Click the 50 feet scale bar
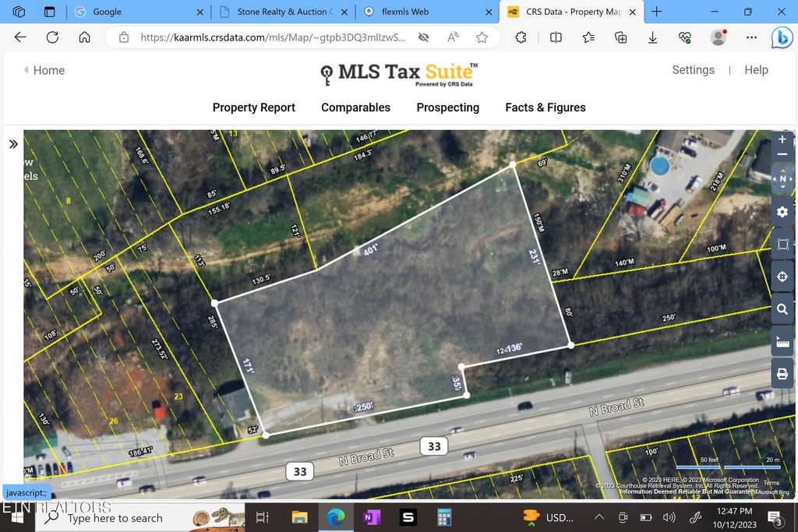The image size is (798, 532). (696, 463)
